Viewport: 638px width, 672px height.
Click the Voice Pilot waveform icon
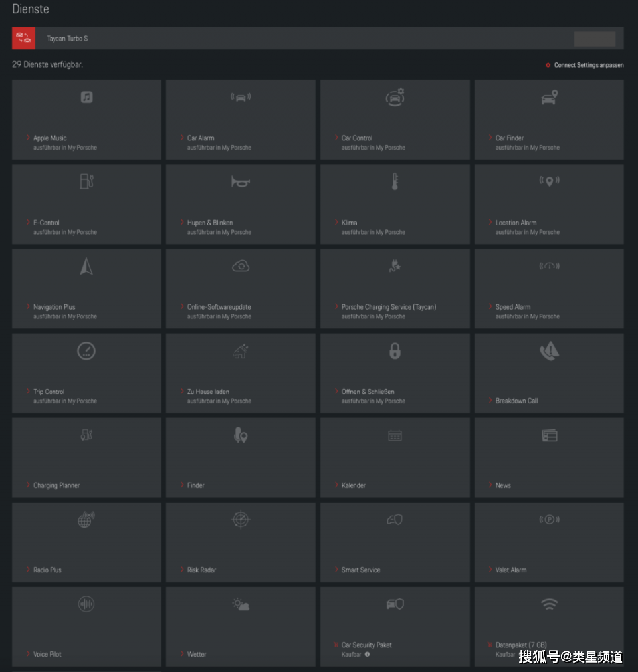(x=86, y=604)
